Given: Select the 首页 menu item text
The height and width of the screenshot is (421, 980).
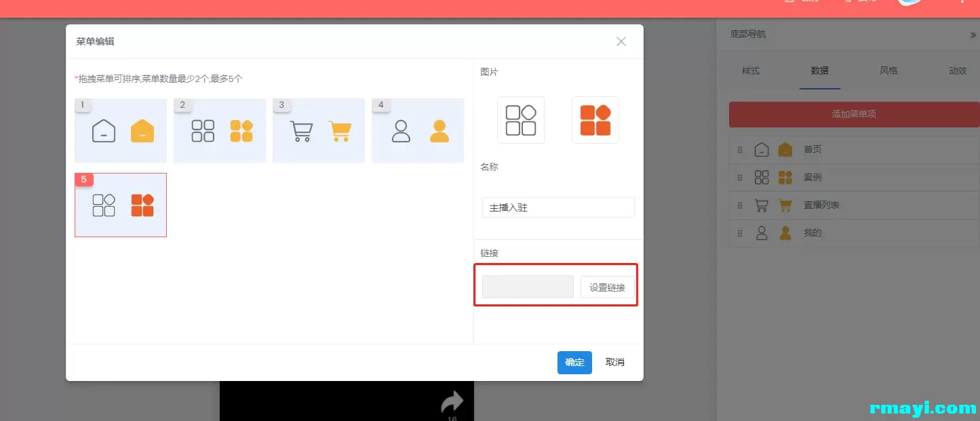Looking at the screenshot, I should (x=812, y=149).
